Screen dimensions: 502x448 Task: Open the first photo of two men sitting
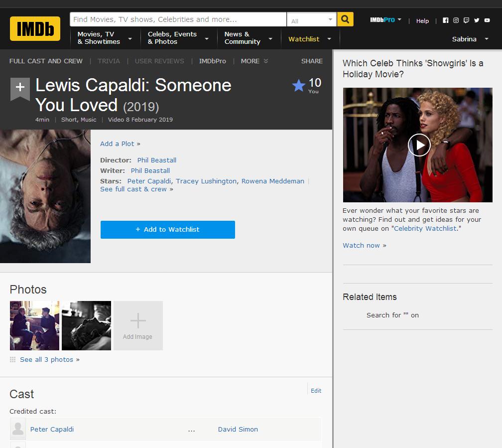[34, 325]
